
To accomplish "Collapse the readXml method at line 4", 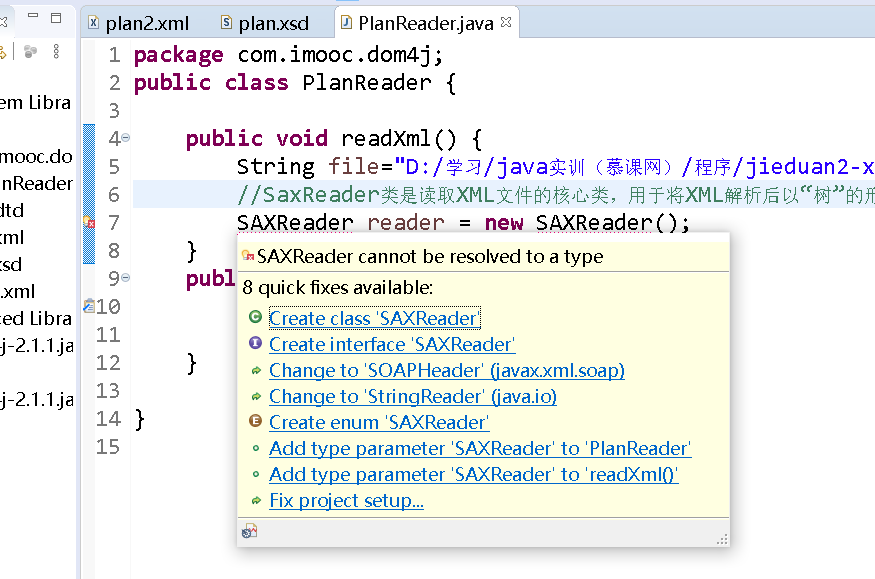I will coord(126,138).
